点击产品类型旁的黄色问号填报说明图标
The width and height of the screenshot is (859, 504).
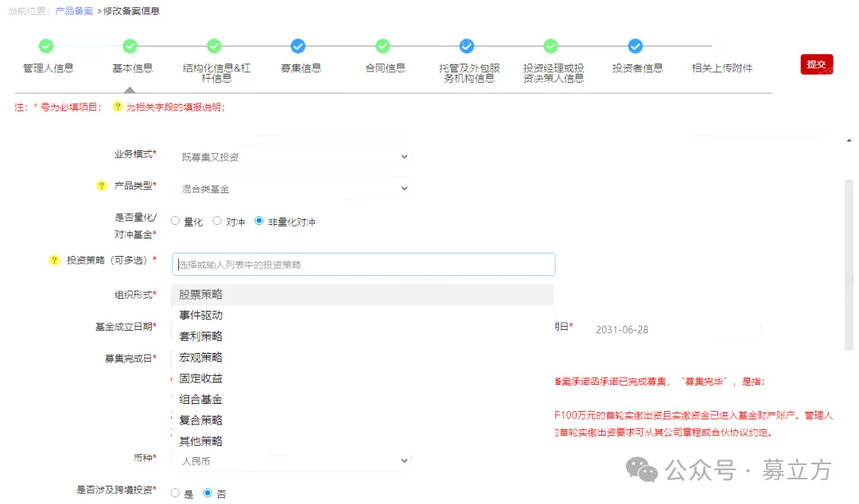(101, 186)
